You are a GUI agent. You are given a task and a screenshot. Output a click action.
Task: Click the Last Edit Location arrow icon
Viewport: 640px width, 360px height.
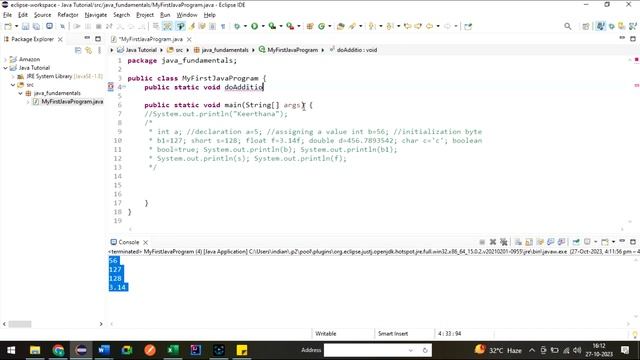(407, 26)
